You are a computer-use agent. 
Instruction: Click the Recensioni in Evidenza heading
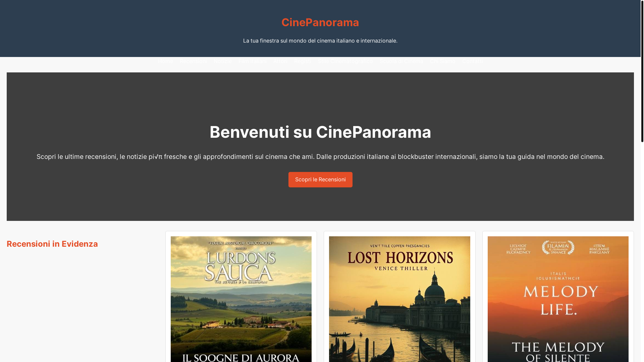coord(52,244)
